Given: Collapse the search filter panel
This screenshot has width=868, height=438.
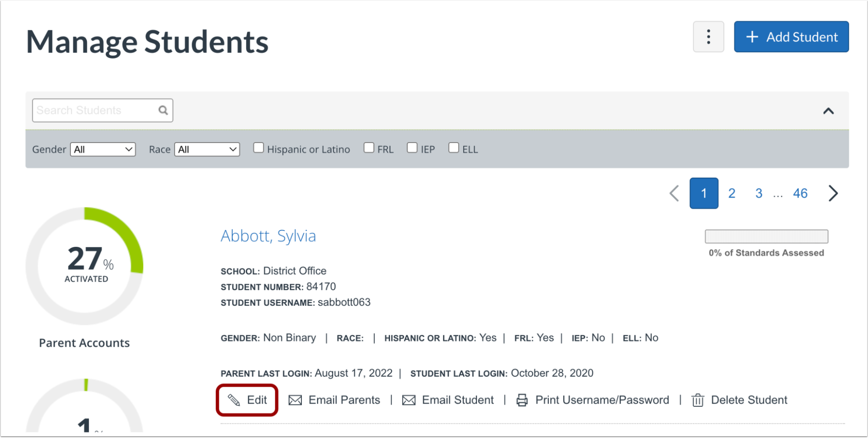Looking at the screenshot, I should [829, 111].
